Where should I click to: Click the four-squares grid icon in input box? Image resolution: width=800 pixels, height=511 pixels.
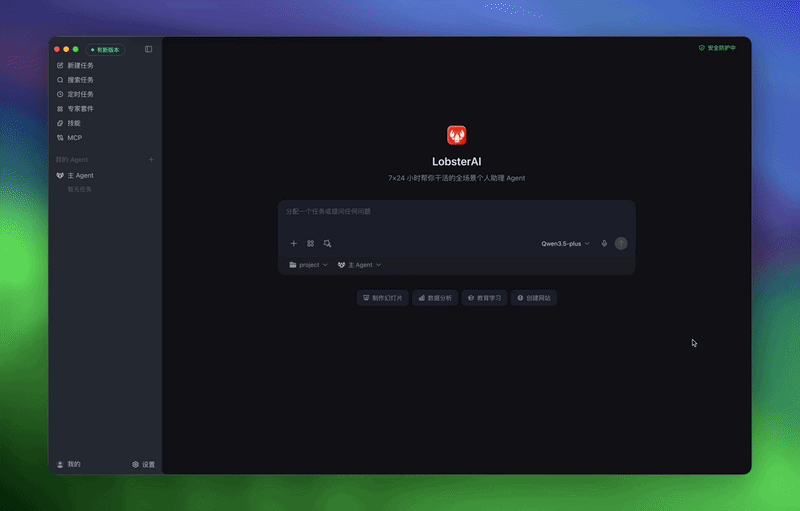(x=310, y=244)
